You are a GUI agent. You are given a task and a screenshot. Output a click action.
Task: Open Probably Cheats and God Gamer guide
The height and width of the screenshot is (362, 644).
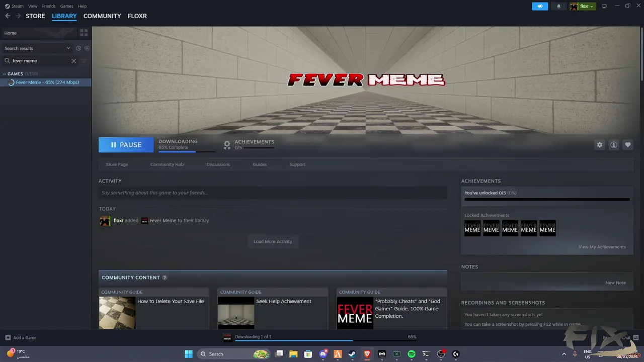pos(391,308)
